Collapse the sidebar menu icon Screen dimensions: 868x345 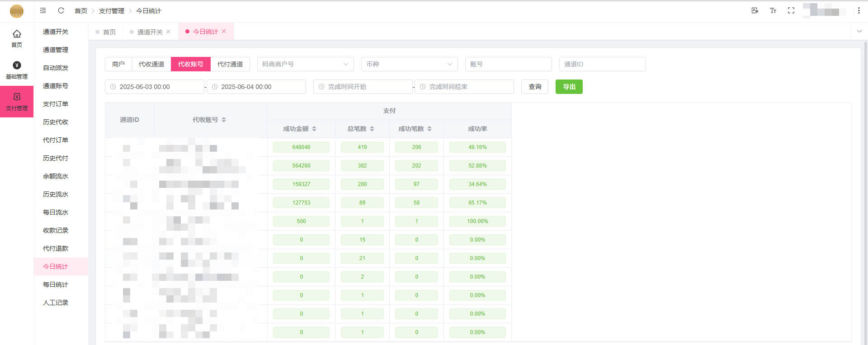pyautogui.click(x=43, y=10)
